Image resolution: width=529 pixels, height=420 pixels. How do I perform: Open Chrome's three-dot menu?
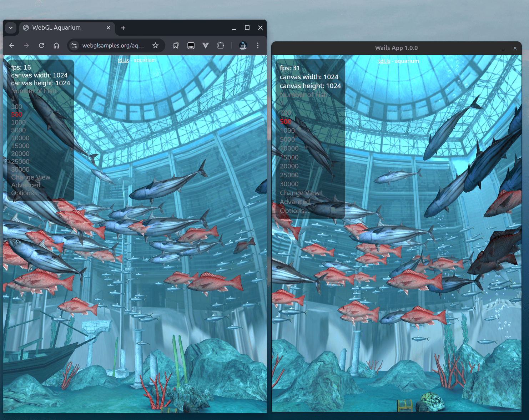point(258,45)
